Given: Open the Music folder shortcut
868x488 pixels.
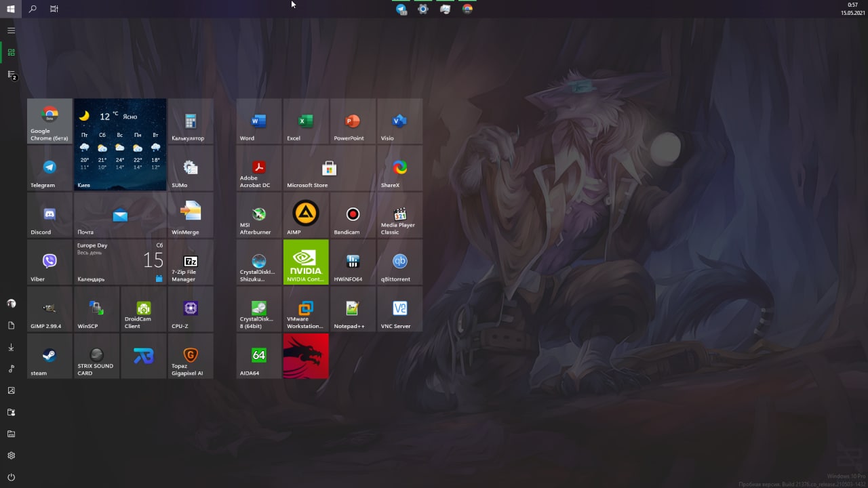Looking at the screenshot, I should (11, 369).
